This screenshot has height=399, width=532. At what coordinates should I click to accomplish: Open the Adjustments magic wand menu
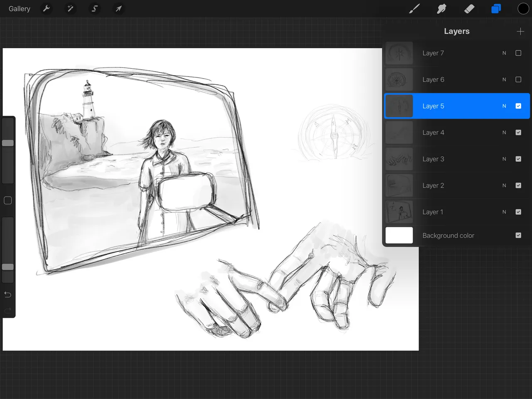click(x=70, y=9)
